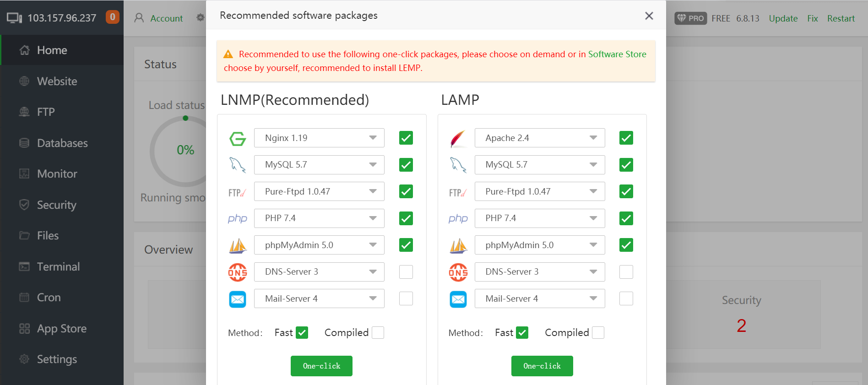Click the DNS icon in LNMP list
Image resolution: width=868 pixels, height=385 pixels.
click(x=238, y=272)
